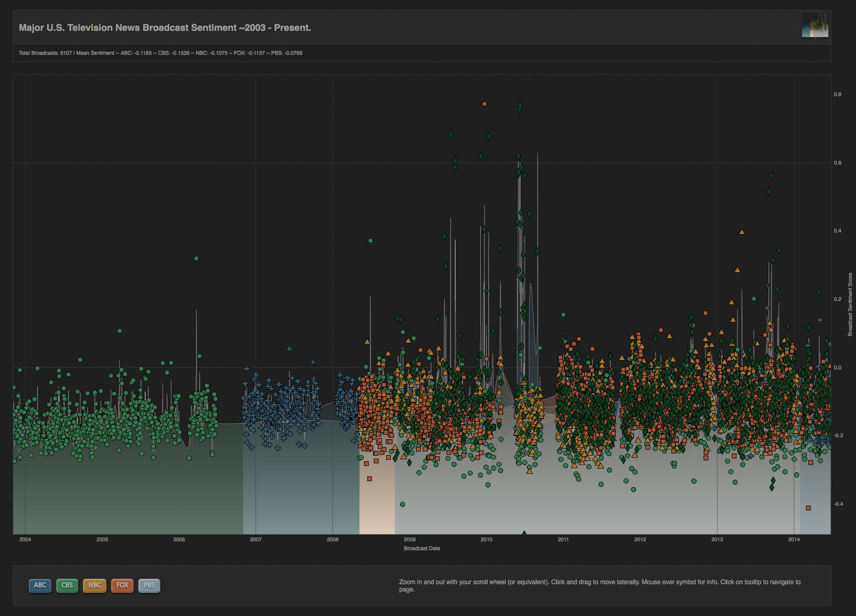Image resolution: width=856 pixels, height=616 pixels.
Task: Click the 2009 label on the date axis
Action: click(x=410, y=540)
